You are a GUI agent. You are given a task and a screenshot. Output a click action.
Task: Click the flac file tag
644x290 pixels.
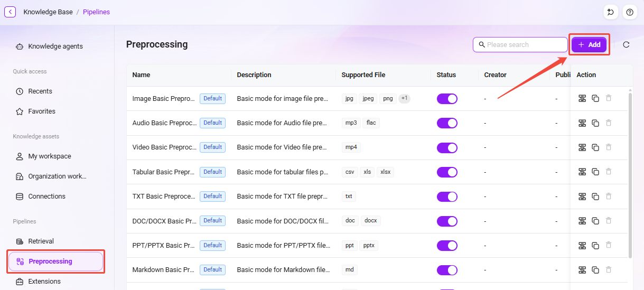[x=371, y=123]
